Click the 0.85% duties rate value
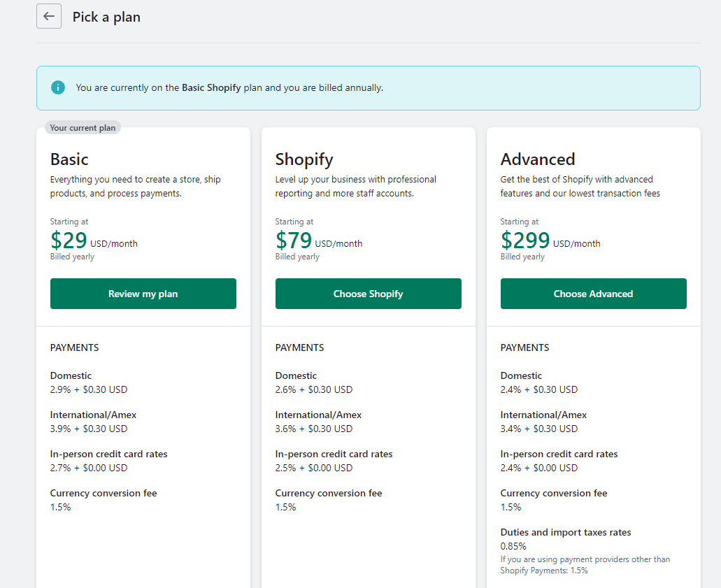Screen dimensions: 721x588 pyautogui.click(x=513, y=546)
